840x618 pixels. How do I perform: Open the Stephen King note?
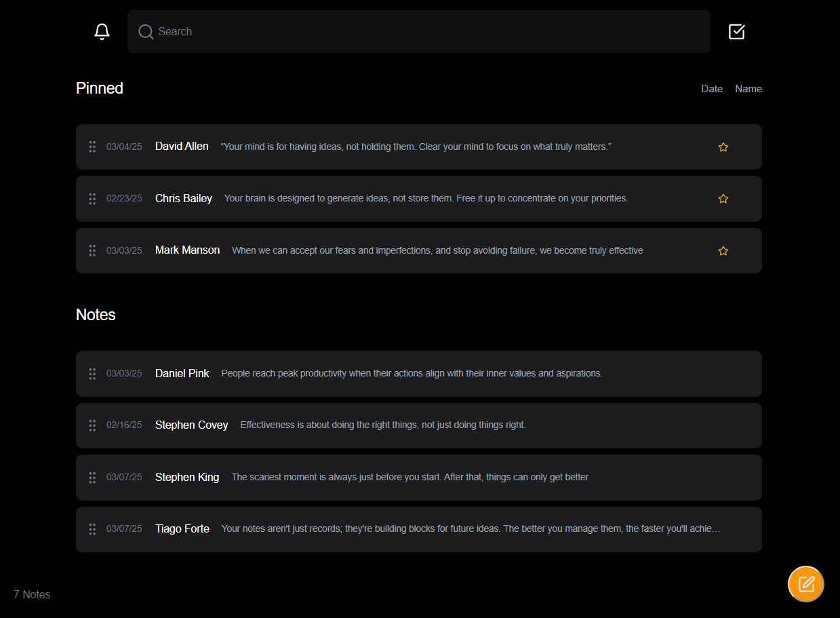point(409,478)
